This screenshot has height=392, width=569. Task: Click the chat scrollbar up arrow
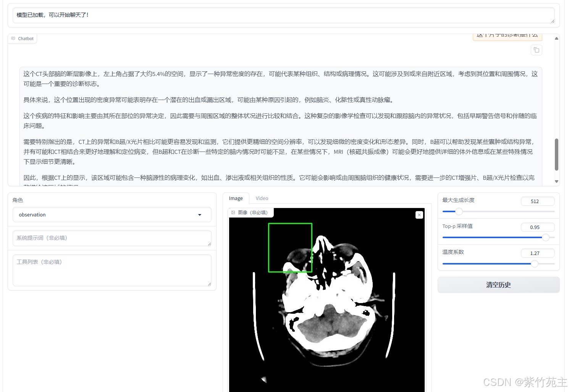point(556,38)
